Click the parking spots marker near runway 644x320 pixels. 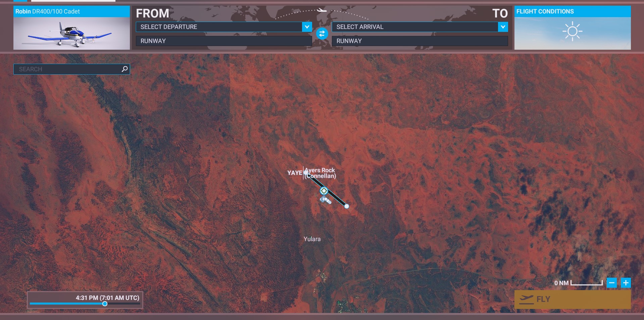click(x=325, y=200)
